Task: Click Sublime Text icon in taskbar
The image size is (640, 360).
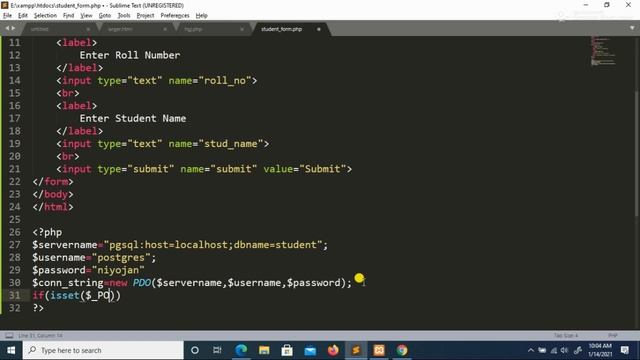Action: (356, 350)
